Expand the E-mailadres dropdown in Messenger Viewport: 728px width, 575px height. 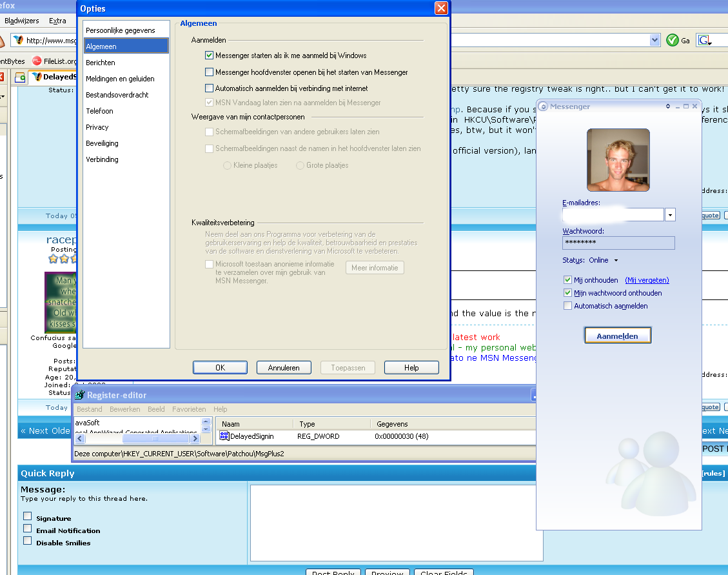click(670, 215)
